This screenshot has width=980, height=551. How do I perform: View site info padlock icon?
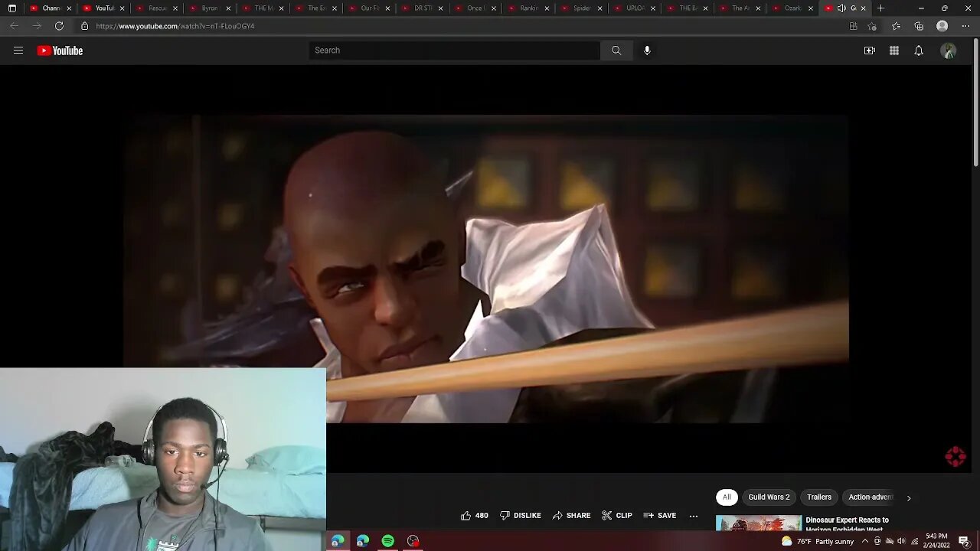click(84, 26)
